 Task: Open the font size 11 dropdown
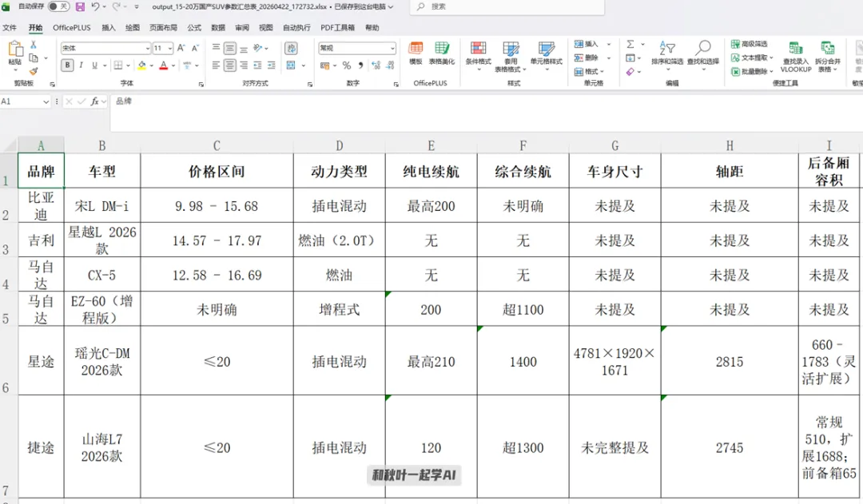click(170, 49)
